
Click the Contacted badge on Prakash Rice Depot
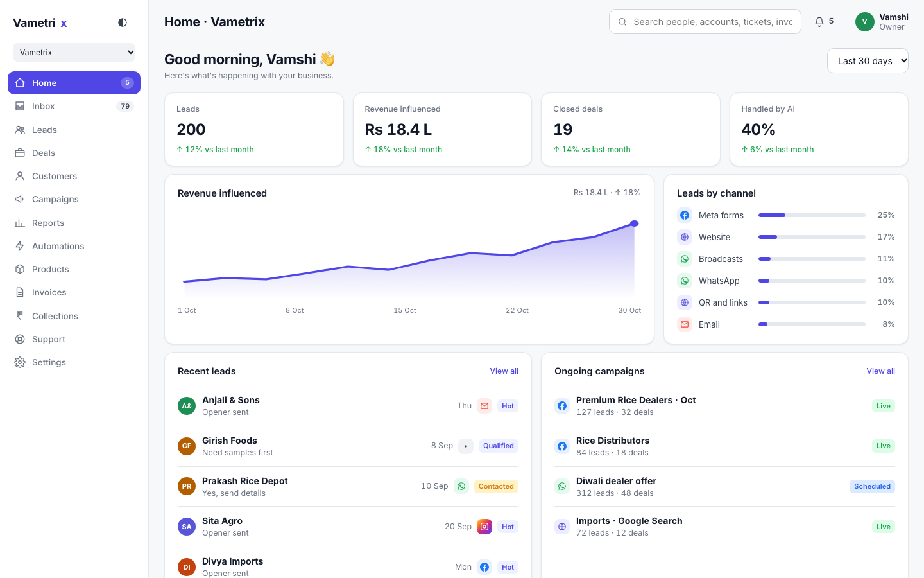(x=496, y=486)
